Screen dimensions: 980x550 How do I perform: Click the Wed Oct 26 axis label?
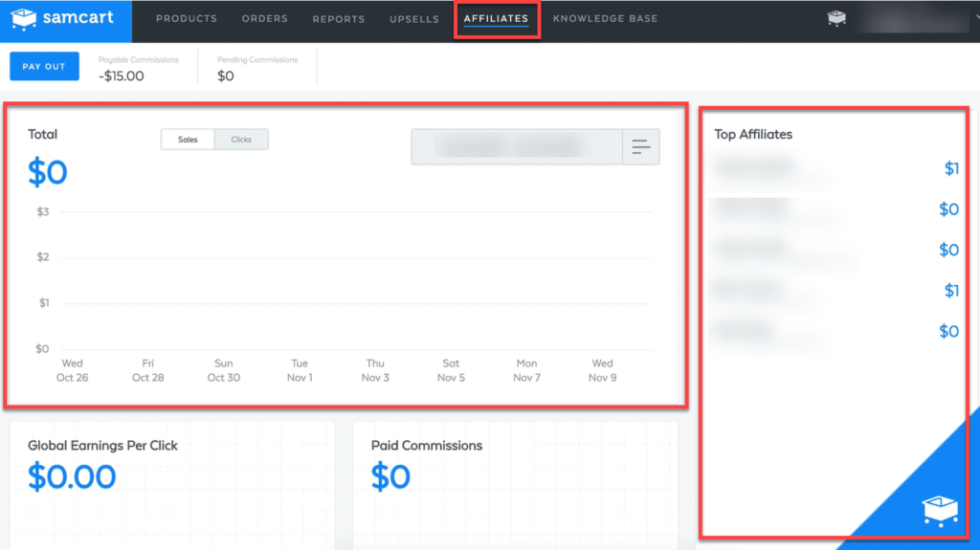(x=73, y=370)
